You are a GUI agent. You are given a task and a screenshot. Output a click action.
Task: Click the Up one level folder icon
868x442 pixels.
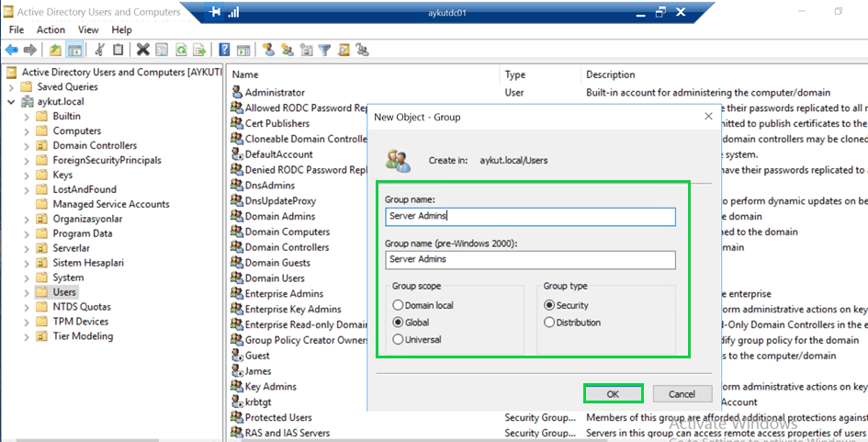coord(56,50)
